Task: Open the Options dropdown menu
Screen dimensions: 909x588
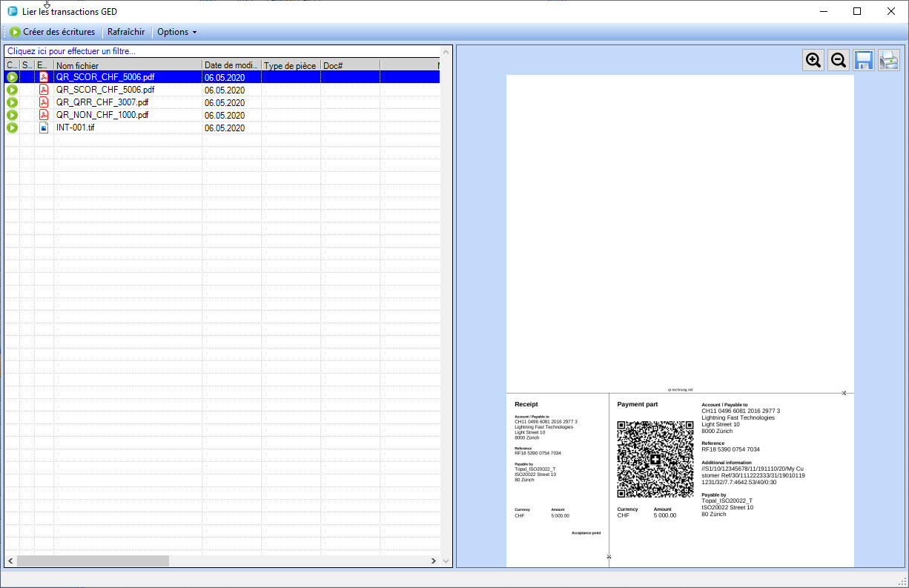Action: [176, 32]
